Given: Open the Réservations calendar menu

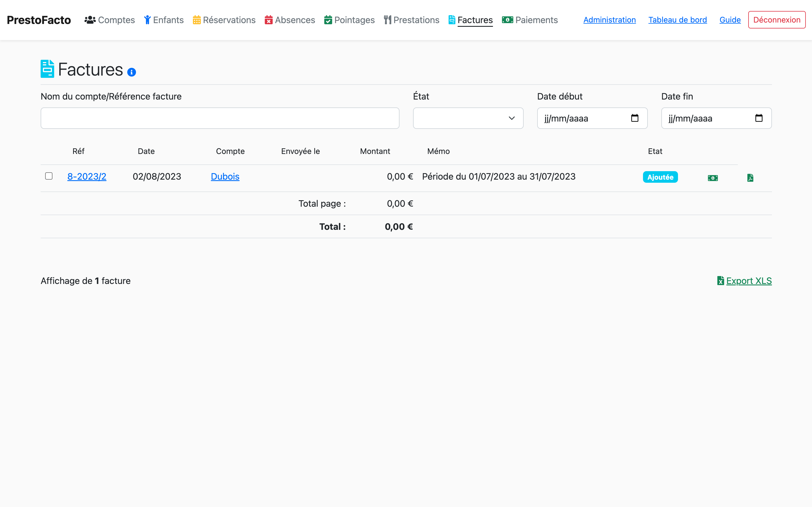Looking at the screenshot, I should coord(224,20).
